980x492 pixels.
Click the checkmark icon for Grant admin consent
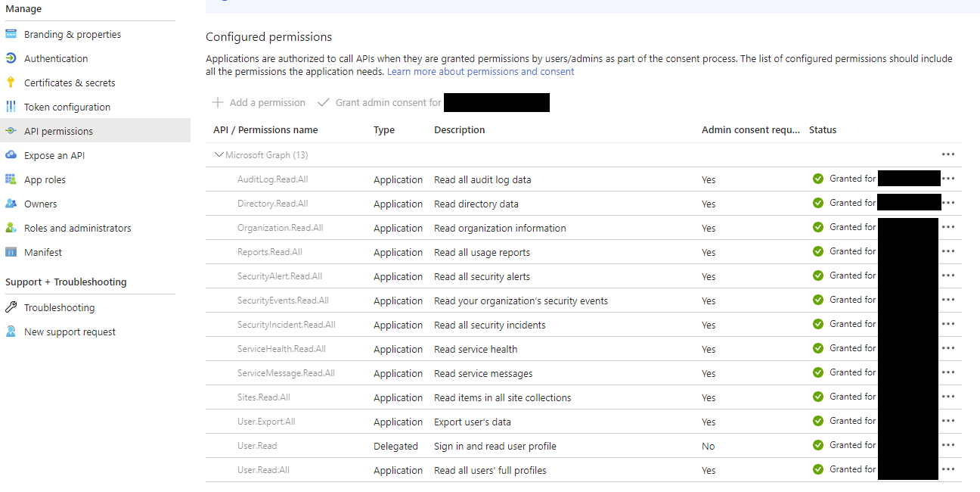pos(324,102)
